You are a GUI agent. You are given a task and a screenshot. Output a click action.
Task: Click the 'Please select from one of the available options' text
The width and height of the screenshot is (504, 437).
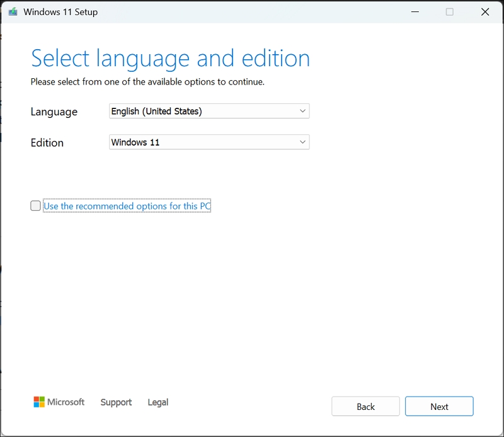click(x=147, y=82)
